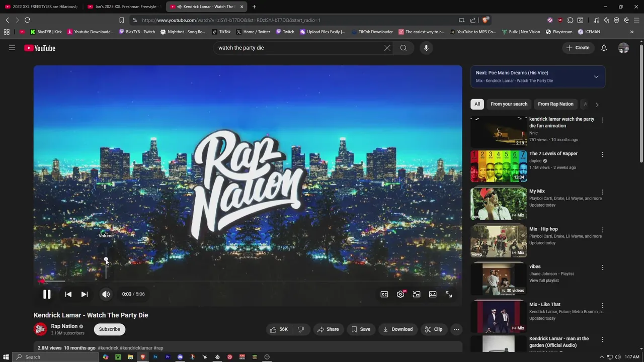Toggle closed captions (CC) in the player
Image resolution: width=644 pixels, height=362 pixels.
384,295
